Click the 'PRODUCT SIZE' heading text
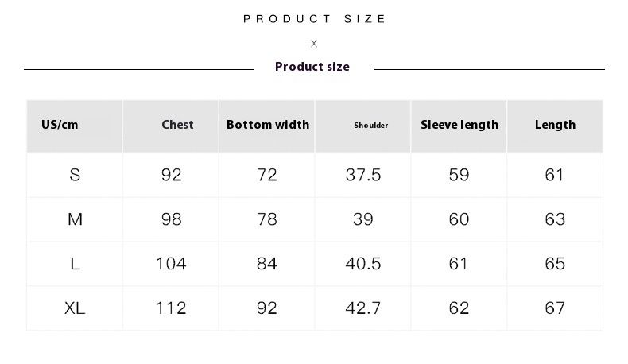628x364 pixels. coord(315,19)
